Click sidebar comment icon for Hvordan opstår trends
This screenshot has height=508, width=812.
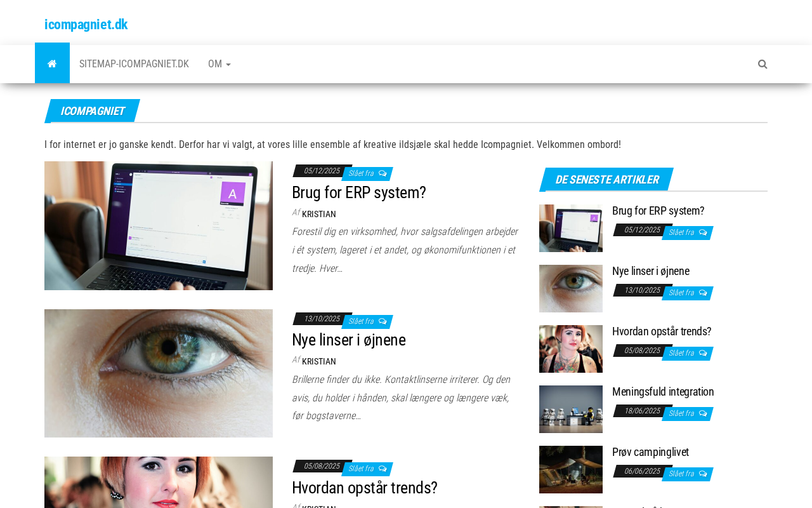(703, 353)
